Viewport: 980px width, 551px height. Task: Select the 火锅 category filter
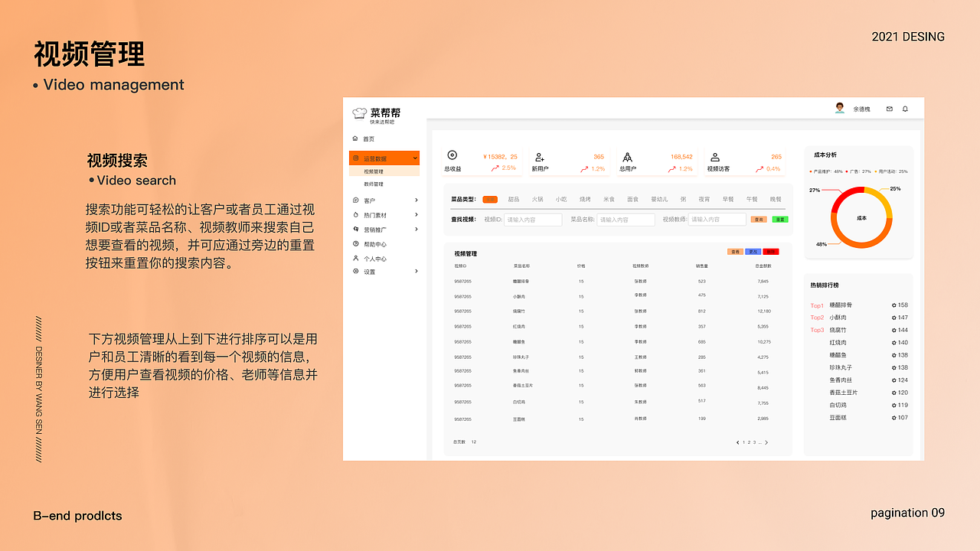537,200
